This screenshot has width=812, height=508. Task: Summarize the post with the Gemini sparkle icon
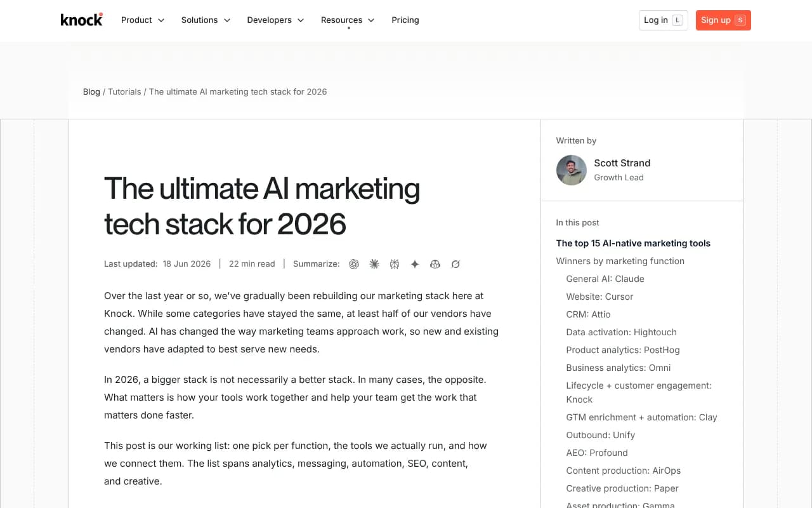click(415, 264)
